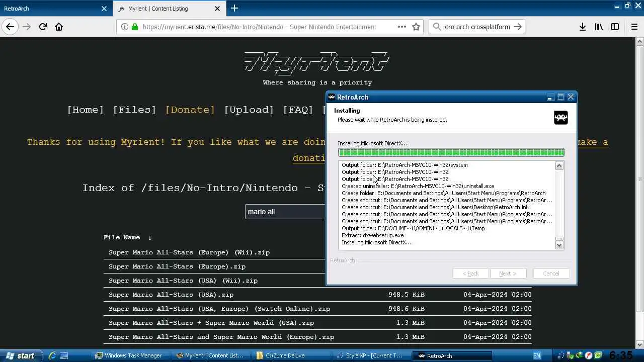644x362 pixels.
Task: Open the Donate link on Myrient
Action: pyautogui.click(x=190, y=110)
